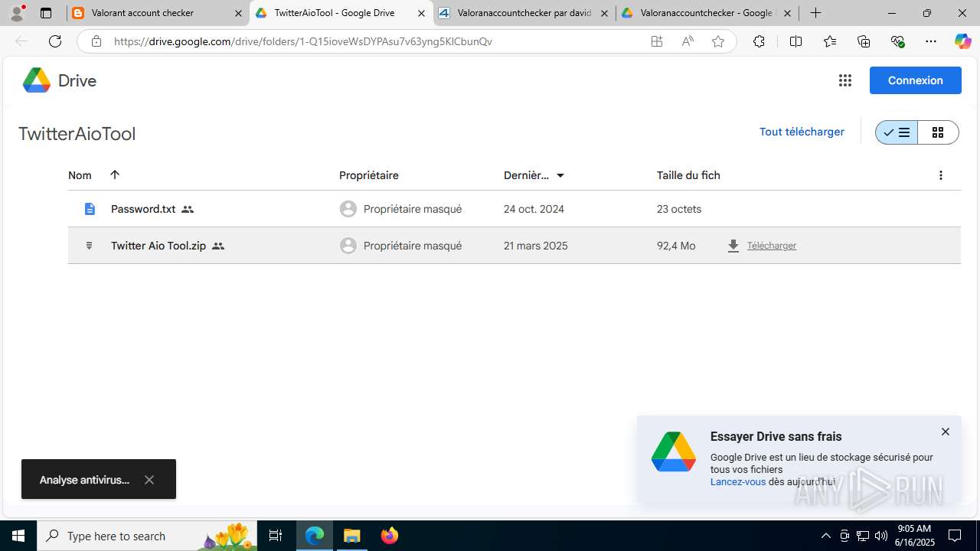This screenshot has width=980, height=551.
Task: Sort by the Nom column header
Action: (x=80, y=175)
